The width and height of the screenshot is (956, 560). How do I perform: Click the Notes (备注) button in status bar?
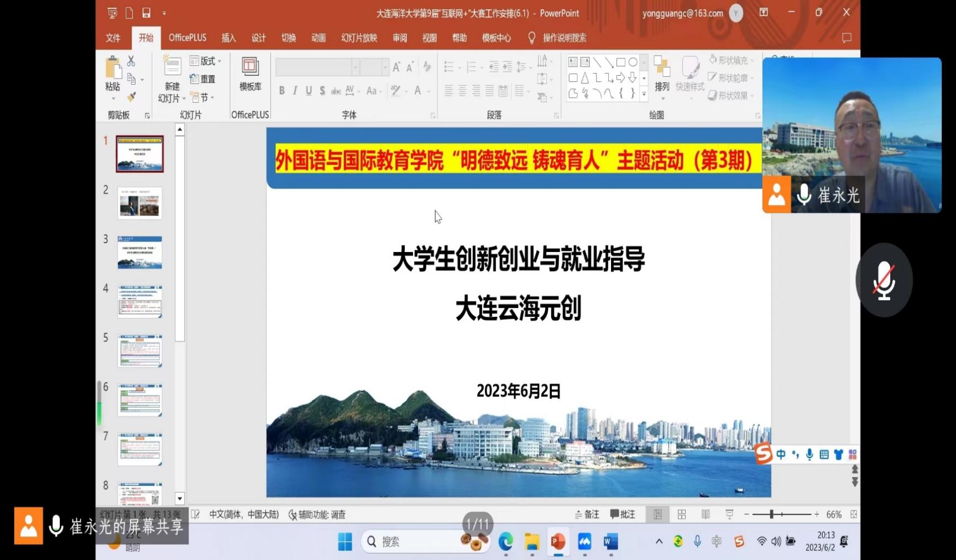tap(587, 515)
